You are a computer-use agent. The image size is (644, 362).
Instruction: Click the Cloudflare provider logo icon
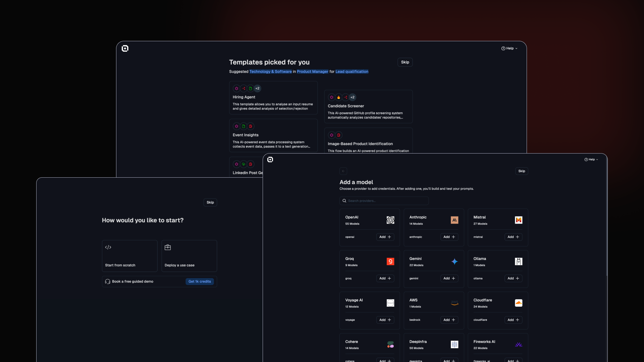(x=518, y=303)
